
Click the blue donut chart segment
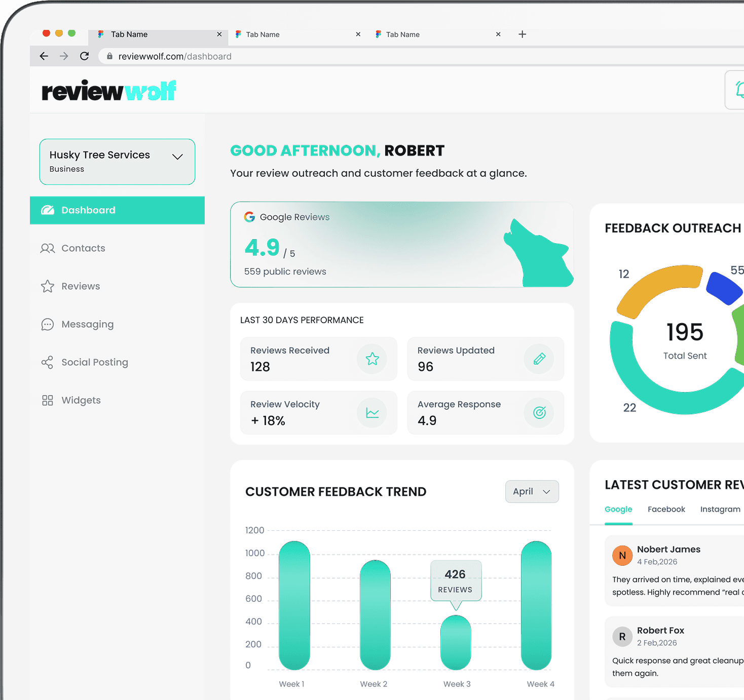pos(725,288)
